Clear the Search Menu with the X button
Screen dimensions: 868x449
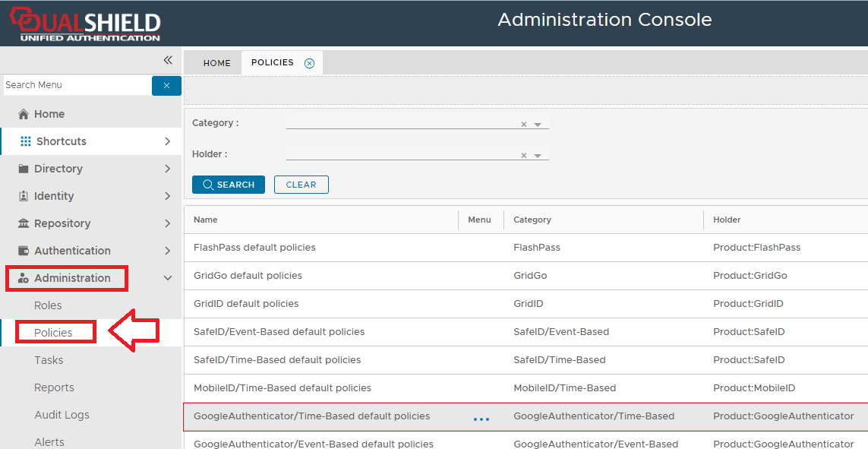coord(166,86)
